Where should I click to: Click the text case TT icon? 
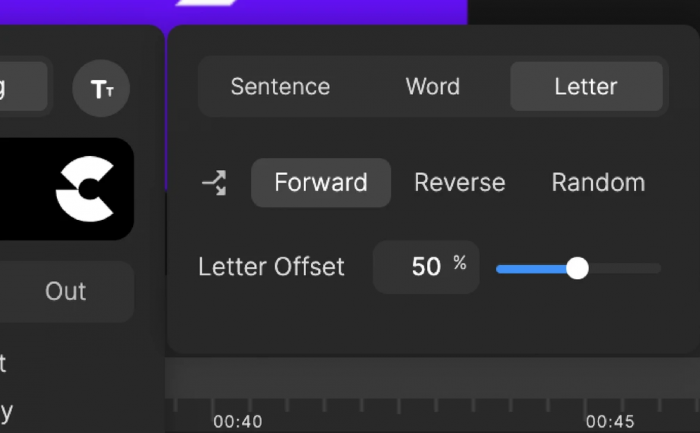coord(101,88)
